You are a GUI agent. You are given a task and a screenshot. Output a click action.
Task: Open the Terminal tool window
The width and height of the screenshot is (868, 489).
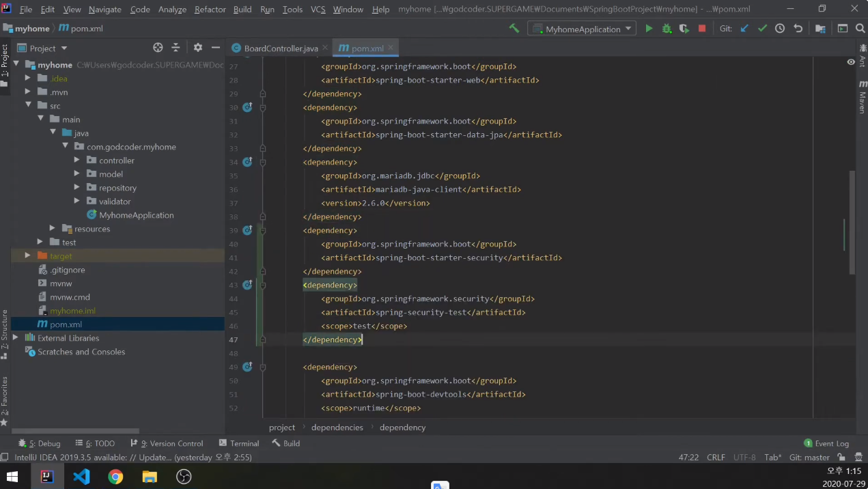(239, 443)
